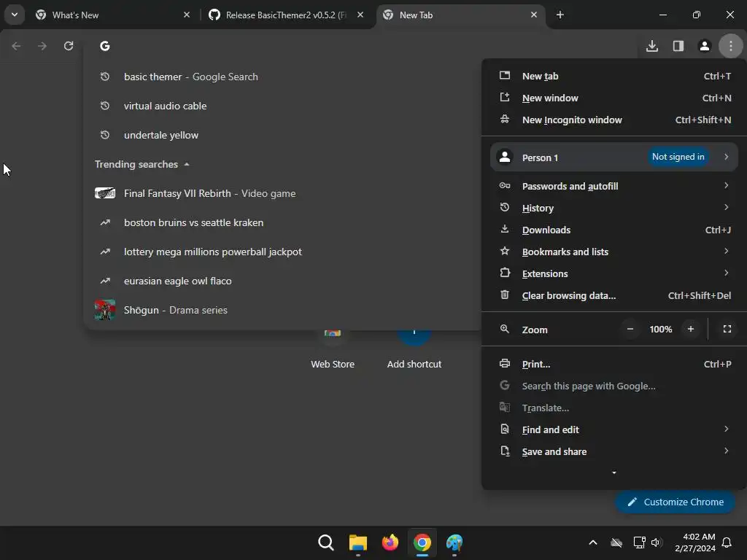
Task: Select lottery mega millions powerball jackpot
Action: [x=282, y=252]
